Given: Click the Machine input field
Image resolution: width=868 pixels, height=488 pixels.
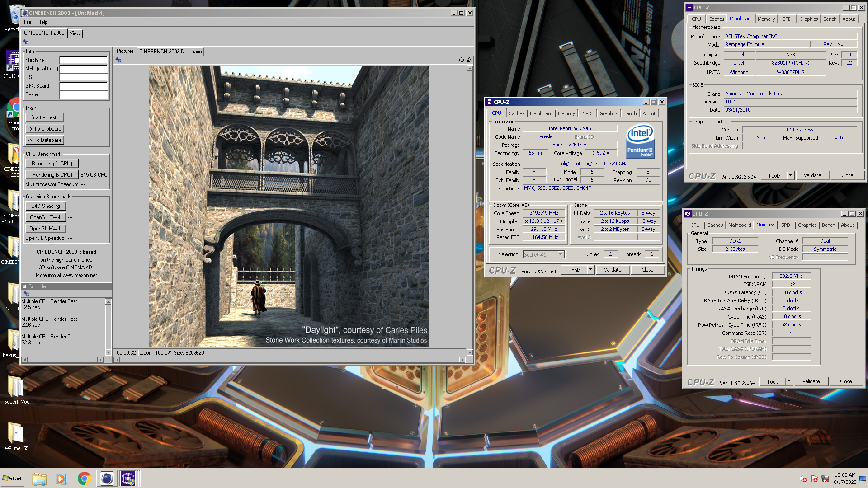Looking at the screenshot, I should coord(84,60).
